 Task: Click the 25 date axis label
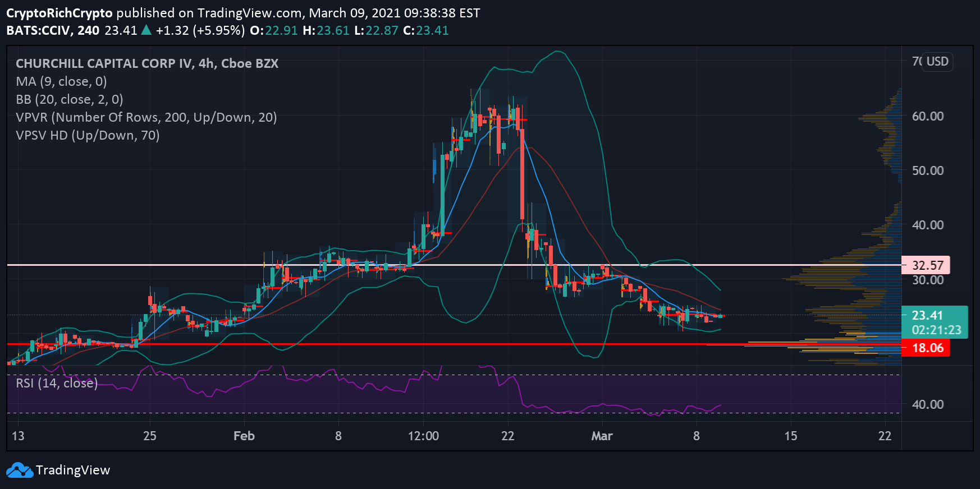150,436
